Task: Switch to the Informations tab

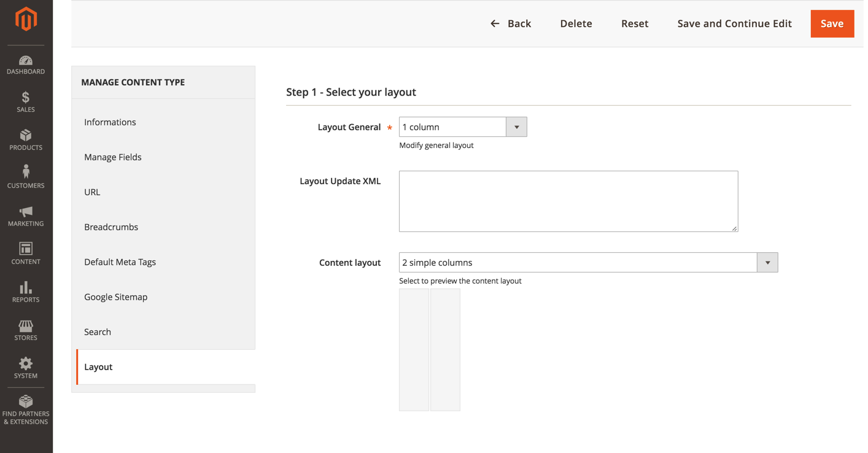Action: tap(163, 122)
